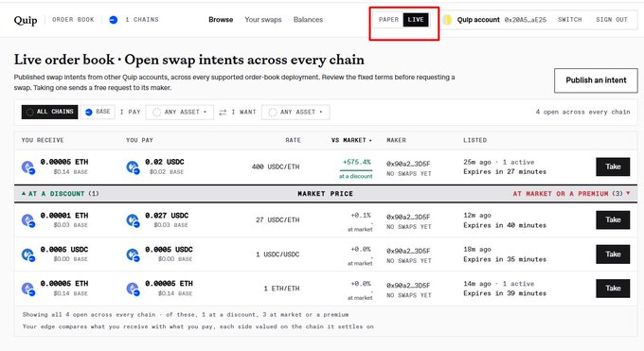Collapse the AT A DISCOUNT section
644x351 pixels.
tap(61, 193)
